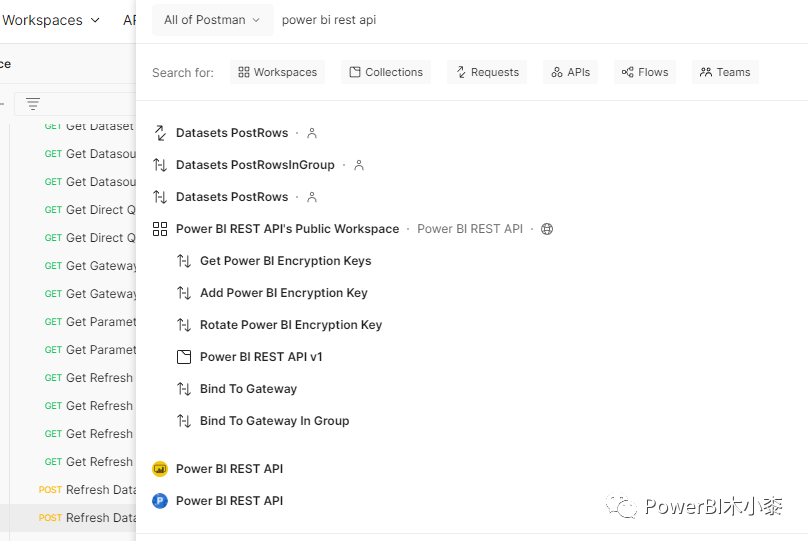This screenshot has width=808, height=541.
Task: Filter search results by Teams
Action: [725, 72]
